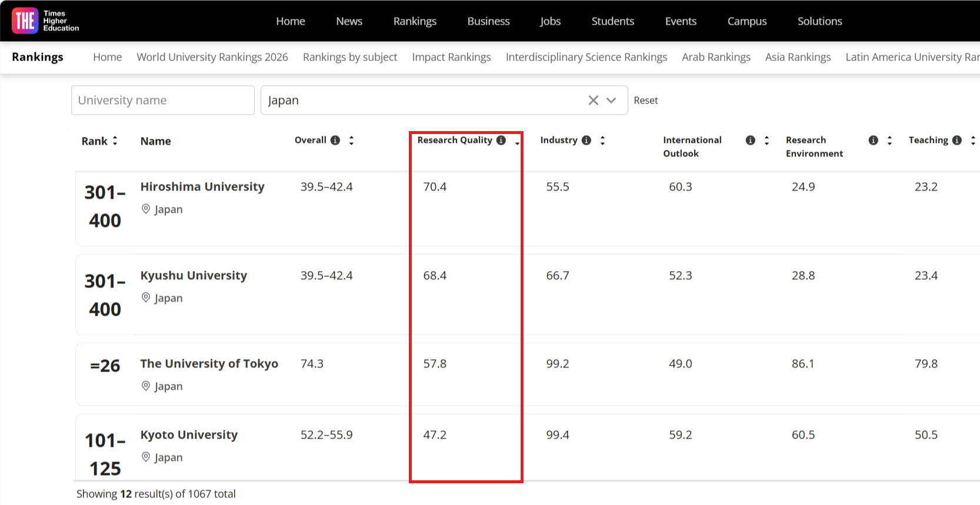Click the Overall column info icon

[x=335, y=140]
